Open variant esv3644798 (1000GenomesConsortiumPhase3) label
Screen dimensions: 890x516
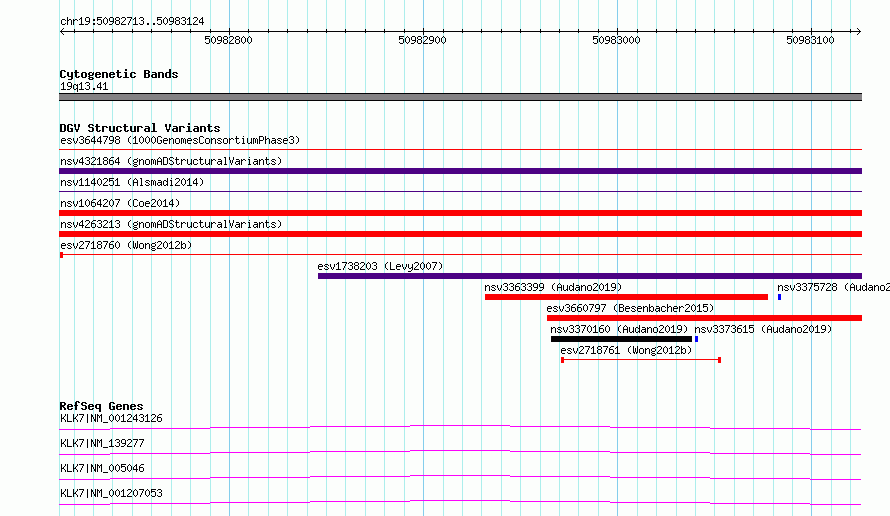[180, 140]
